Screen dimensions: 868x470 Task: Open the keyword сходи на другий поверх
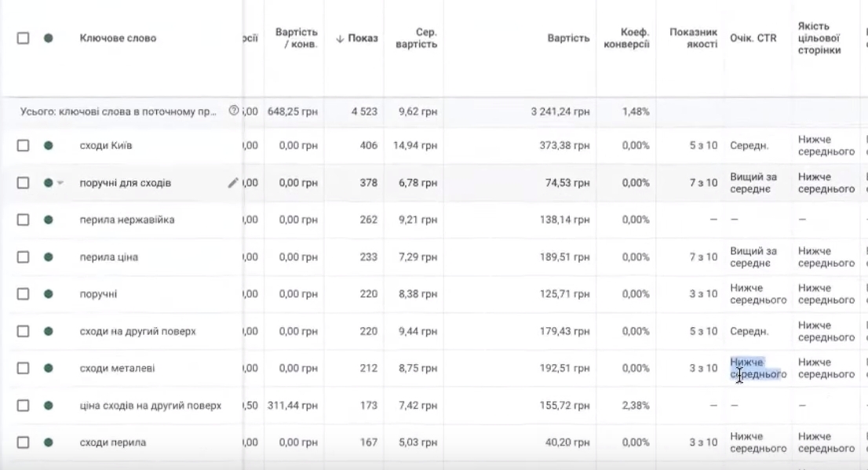(x=137, y=331)
